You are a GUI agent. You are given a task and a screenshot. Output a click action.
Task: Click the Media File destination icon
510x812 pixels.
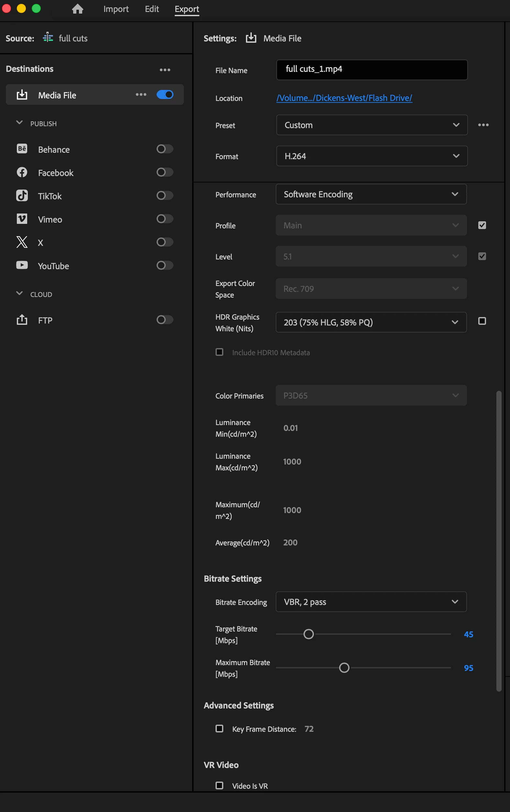[x=22, y=95]
